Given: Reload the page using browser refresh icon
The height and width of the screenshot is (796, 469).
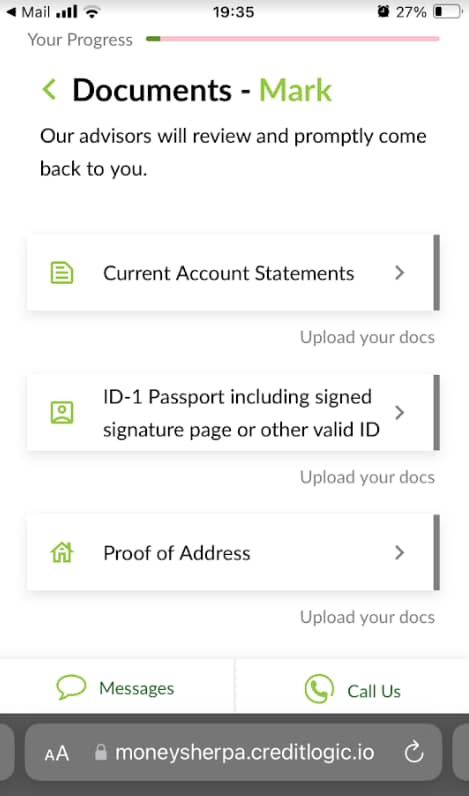Looking at the screenshot, I should [x=414, y=752].
